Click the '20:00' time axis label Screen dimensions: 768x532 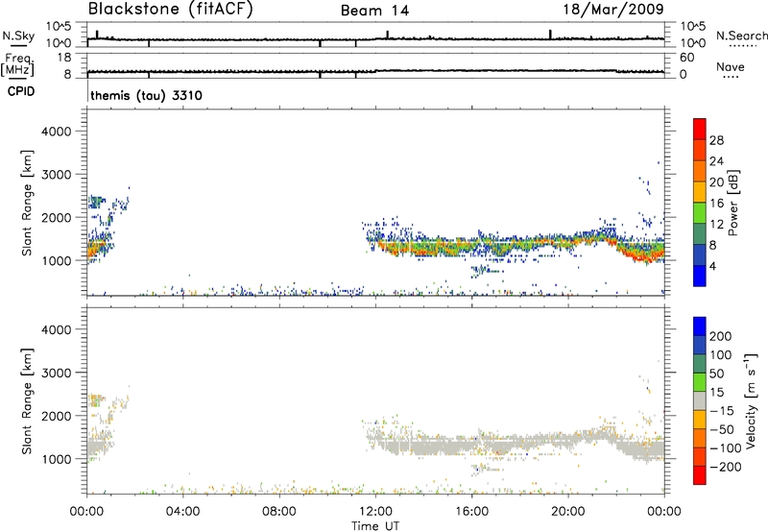point(567,512)
